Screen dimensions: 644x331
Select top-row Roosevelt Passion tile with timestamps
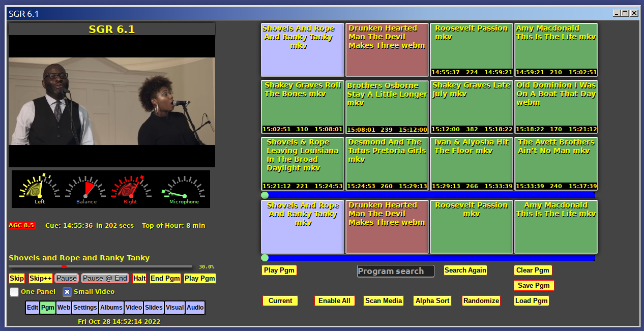(472, 50)
